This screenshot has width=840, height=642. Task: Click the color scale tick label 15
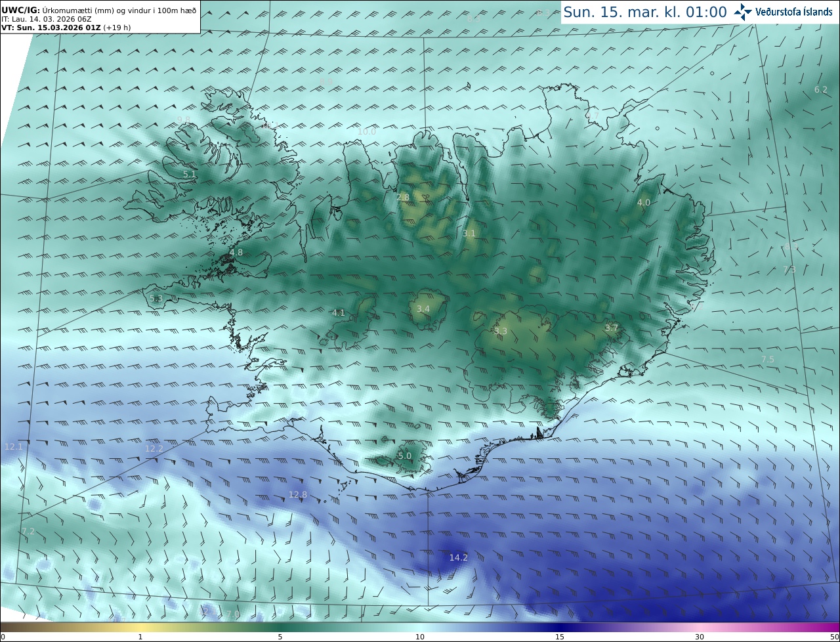point(560,637)
